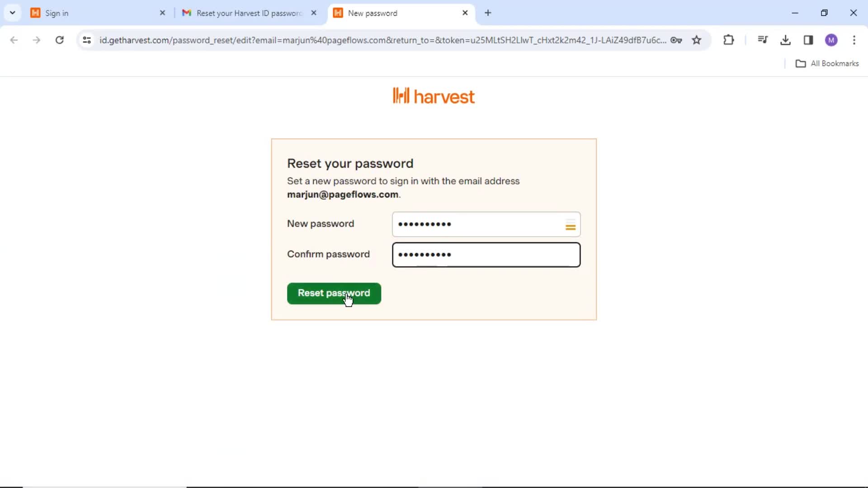Click the page reload icon
868x488 pixels.
(60, 40)
